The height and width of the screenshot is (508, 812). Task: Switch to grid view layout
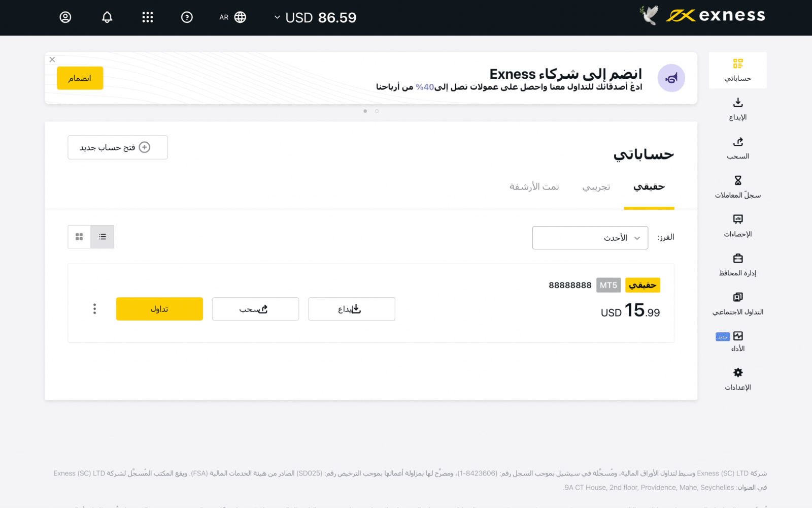[x=79, y=237]
